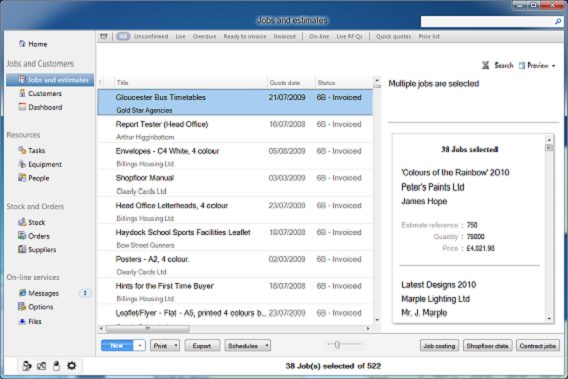Select the Gloucester Bus Timetables job row

[x=235, y=103]
